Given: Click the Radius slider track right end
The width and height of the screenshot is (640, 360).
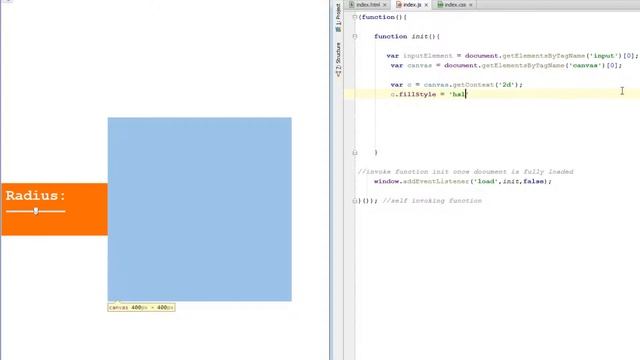Looking at the screenshot, I should pos(63,211).
